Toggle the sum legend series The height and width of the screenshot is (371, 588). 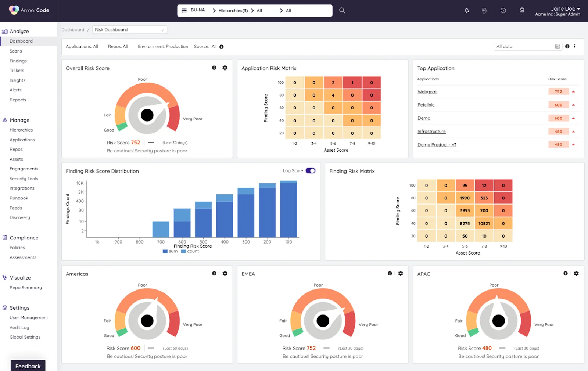pos(170,251)
